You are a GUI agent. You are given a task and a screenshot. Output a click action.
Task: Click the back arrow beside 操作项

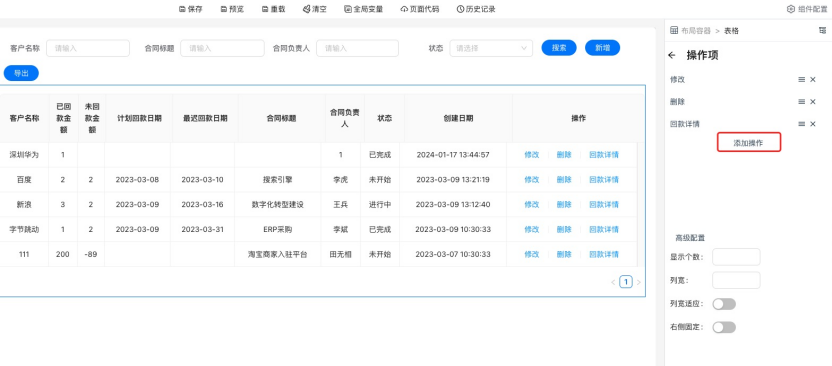tap(672, 55)
